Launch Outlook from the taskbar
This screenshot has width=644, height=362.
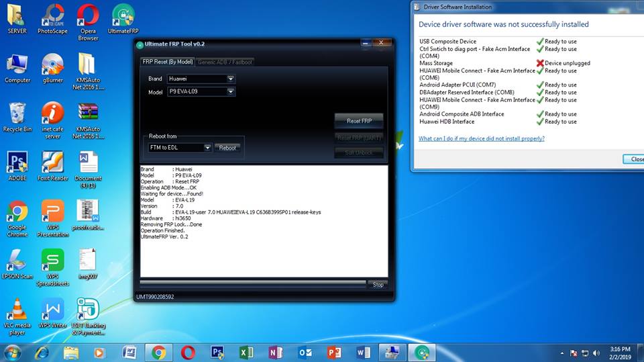(x=305, y=353)
